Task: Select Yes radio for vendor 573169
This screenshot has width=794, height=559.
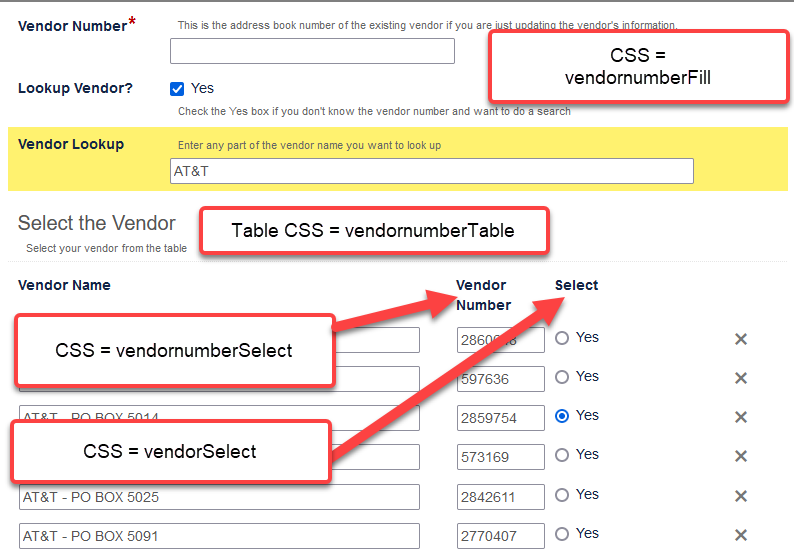Action: coord(562,455)
